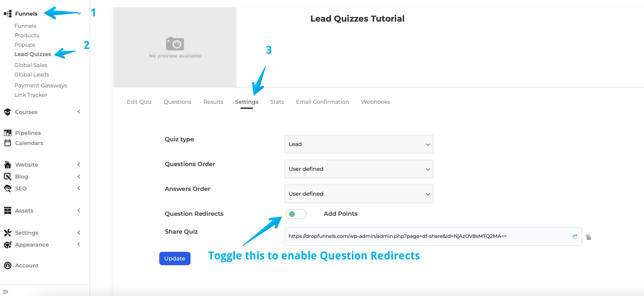Open the Funnels section icon

(x=7, y=13)
